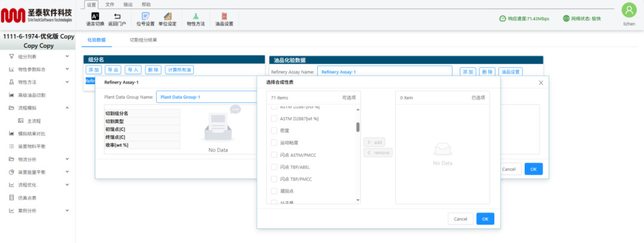Screen dimensions: 644x243
Task: Click the flask icon beside sidebar 物性方法
Action: coord(11,82)
